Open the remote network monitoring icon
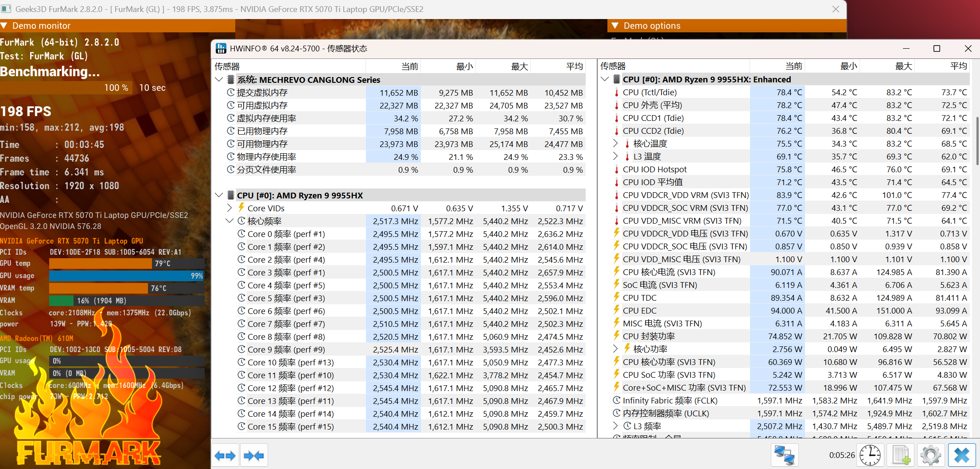Viewport: 980px width, 469px height. tap(784, 455)
